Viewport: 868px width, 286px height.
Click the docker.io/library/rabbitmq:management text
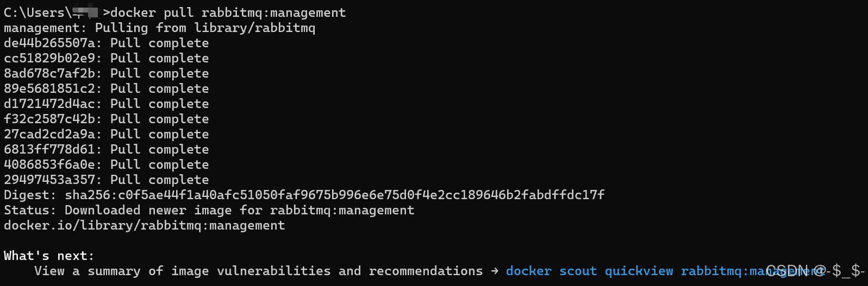point(144,225)
